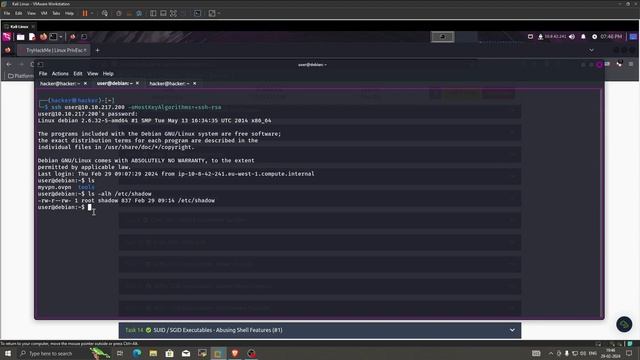Open the Windows Start menu
The width and height of the screenshot is (640, 360).
click(x=8, y=353)
